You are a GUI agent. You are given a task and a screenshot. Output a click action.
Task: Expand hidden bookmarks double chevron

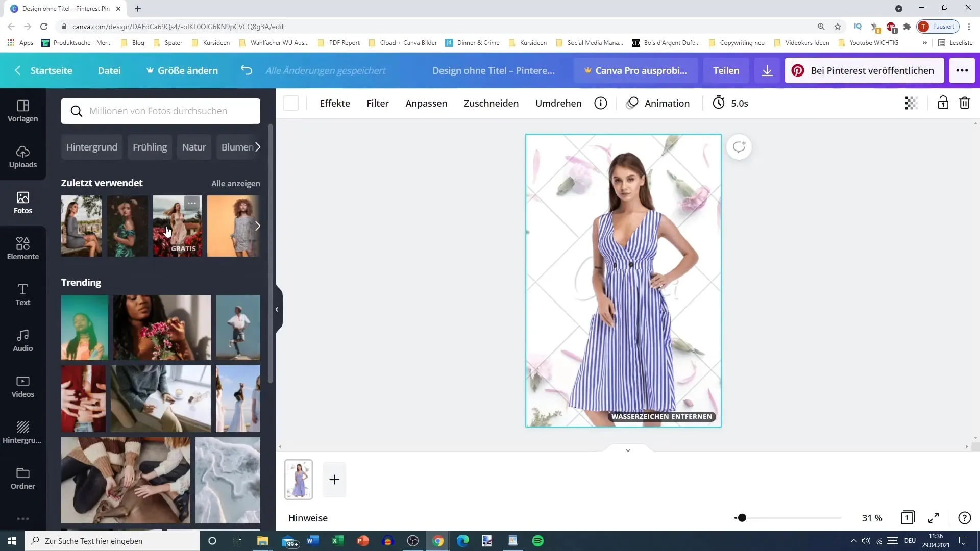[924, 43]
